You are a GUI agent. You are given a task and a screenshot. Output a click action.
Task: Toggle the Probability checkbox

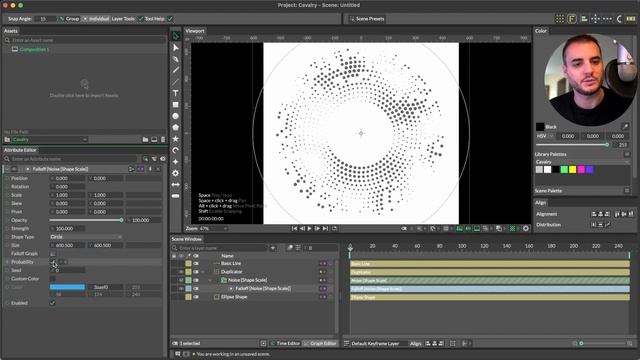[53, 262]
